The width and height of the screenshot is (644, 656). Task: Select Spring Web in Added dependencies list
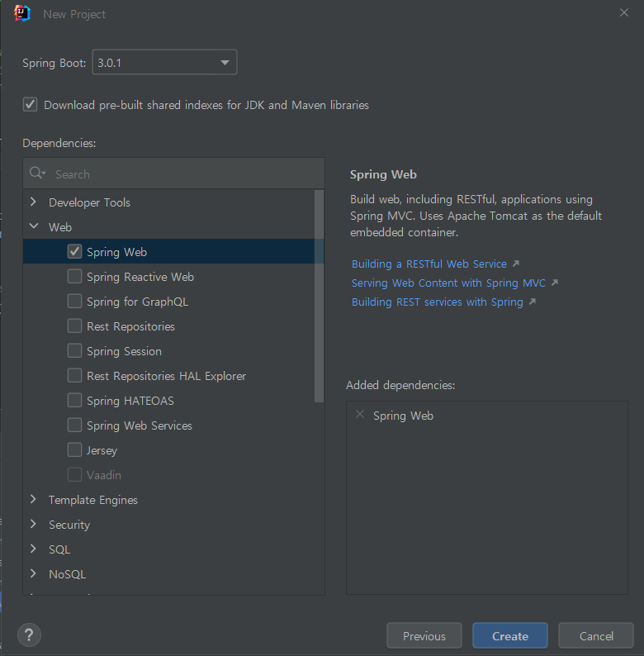pyautogui.click(x=403, y=416)
